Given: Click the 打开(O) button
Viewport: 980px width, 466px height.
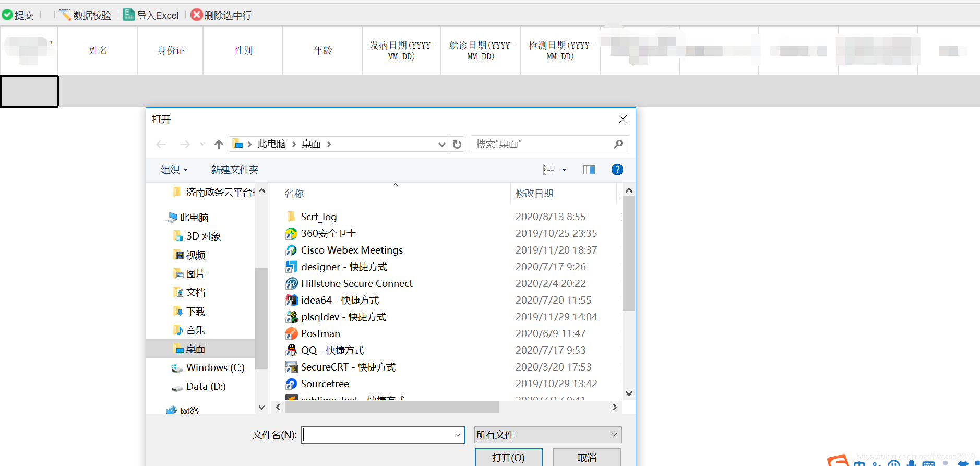Looking at the screenshot, I should (x=508, y=458).
